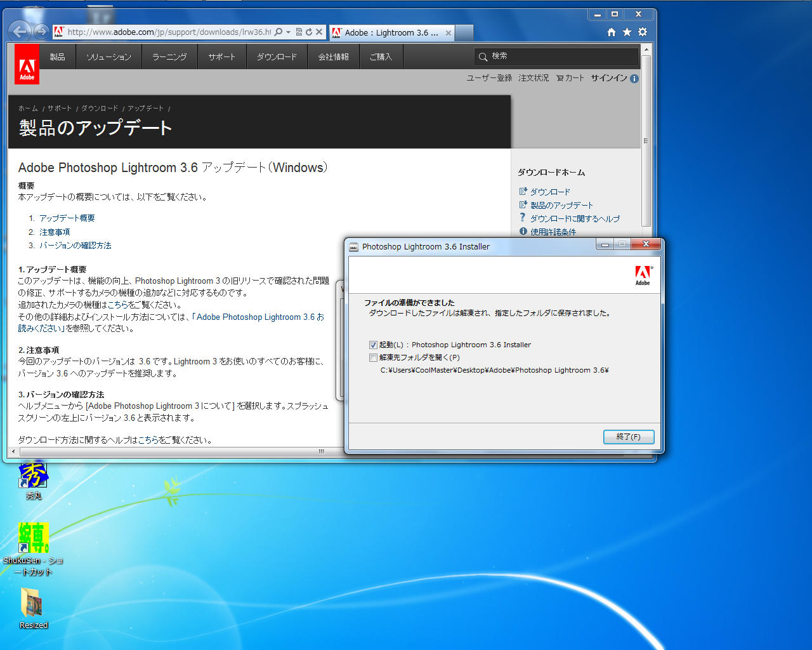This screenshot has width=812, height=650.
Task: Jump to アップデート概要 list link
Action: pos(67,218)
